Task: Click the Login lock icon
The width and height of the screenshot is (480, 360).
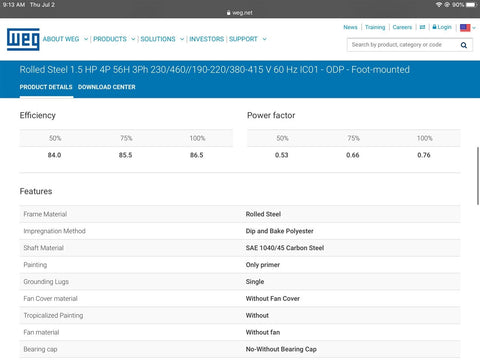Action: 434,27
